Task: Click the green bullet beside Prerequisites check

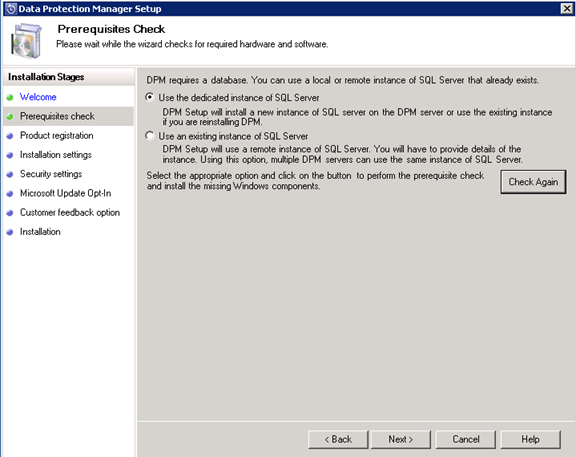Action: click(10, 117)
